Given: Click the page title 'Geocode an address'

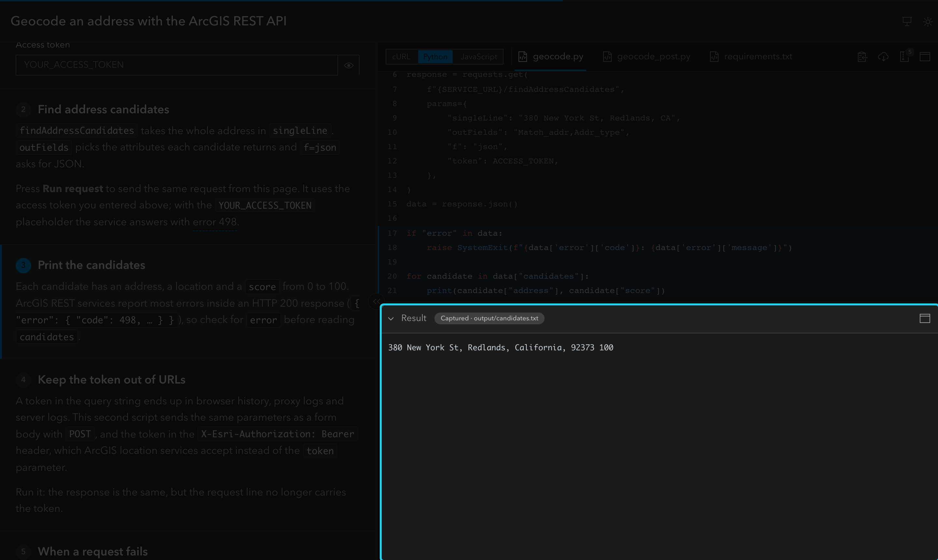Looking at the screenshot, I should coord(148,21).
